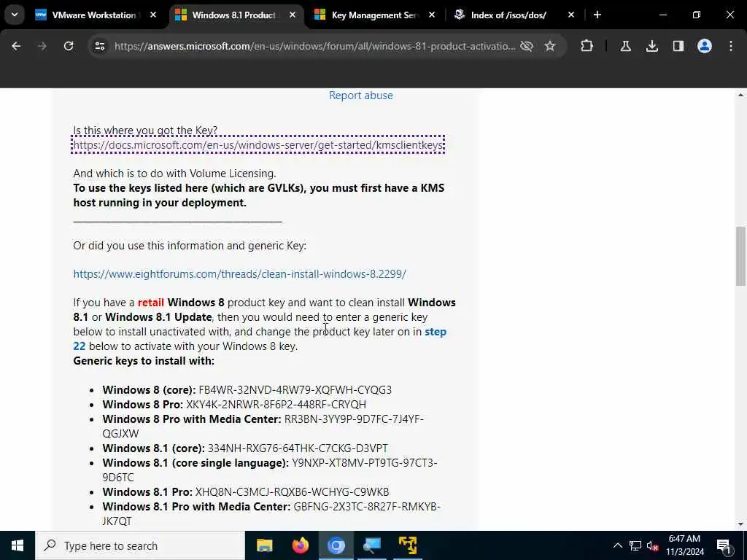
Task: Open the network status tray icon
Action: coord(635,545)
